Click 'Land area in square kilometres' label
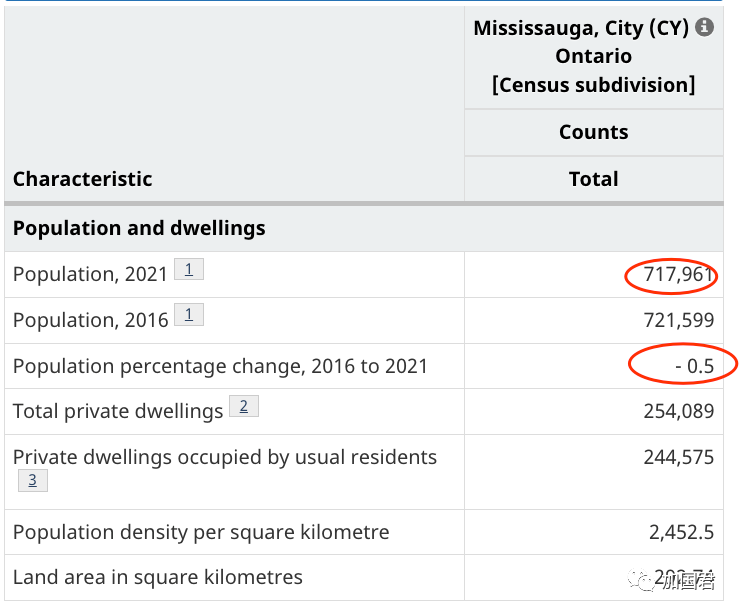Viewport: 739px width, 613px height. 158,577
